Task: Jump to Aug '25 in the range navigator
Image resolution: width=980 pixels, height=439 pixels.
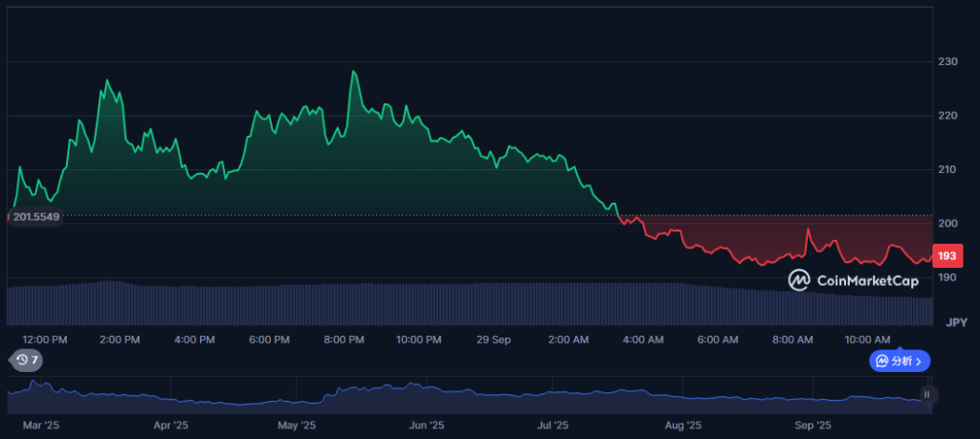Action: coord(682,425)
